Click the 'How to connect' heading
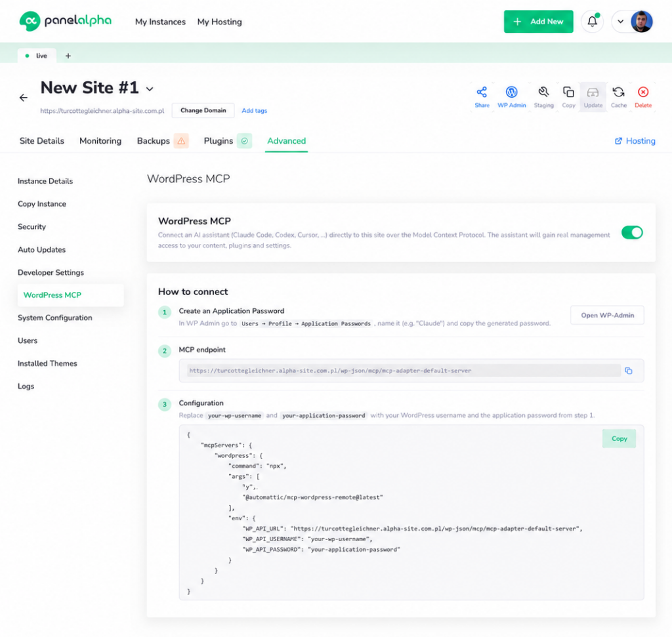Viewport: 672px width, 637px height. [x=193, y=292]
